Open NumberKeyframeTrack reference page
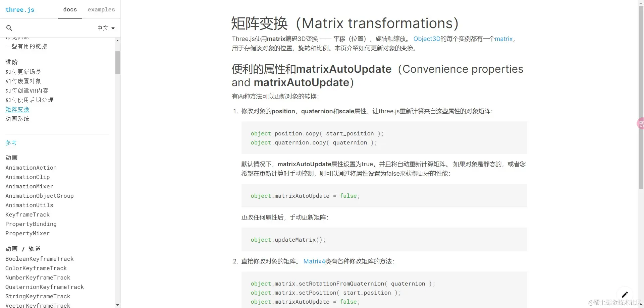The height and width of the screenshot is (308, 644). 38,278
